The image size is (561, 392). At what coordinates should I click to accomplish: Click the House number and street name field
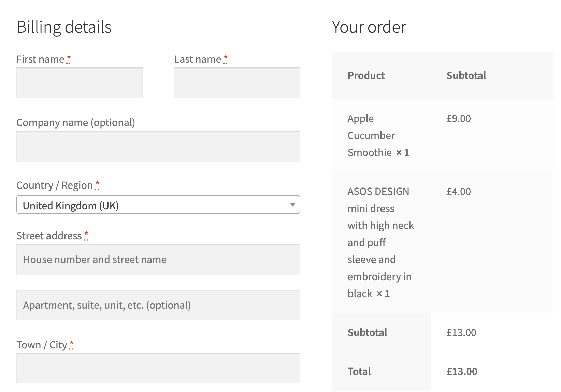(158, 259)
